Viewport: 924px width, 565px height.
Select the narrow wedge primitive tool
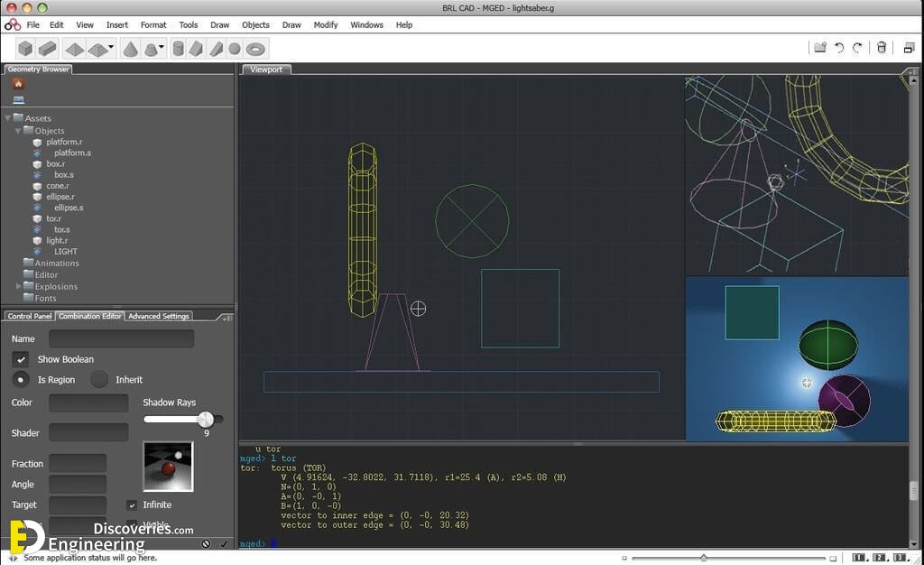point(217,49)
